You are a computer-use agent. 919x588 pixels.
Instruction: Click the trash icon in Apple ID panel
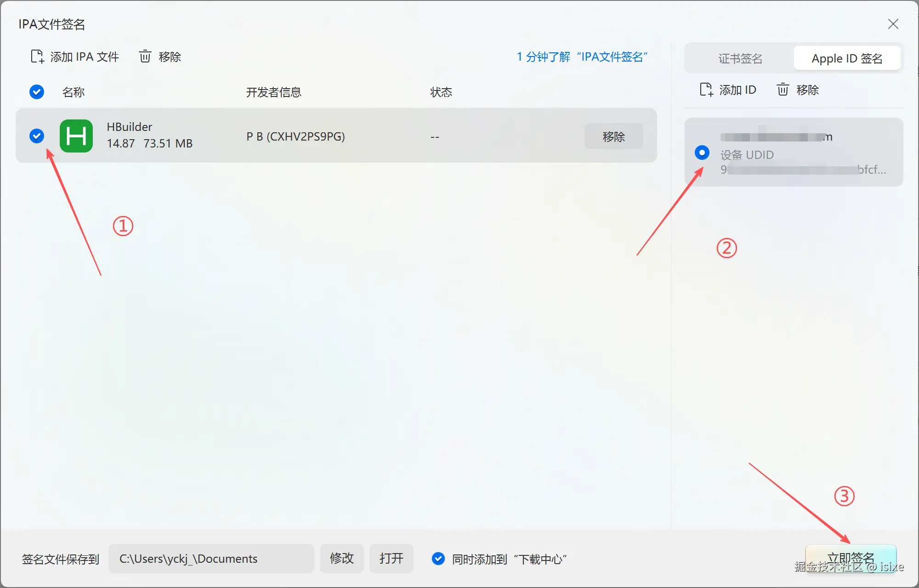tap(783, 90)
